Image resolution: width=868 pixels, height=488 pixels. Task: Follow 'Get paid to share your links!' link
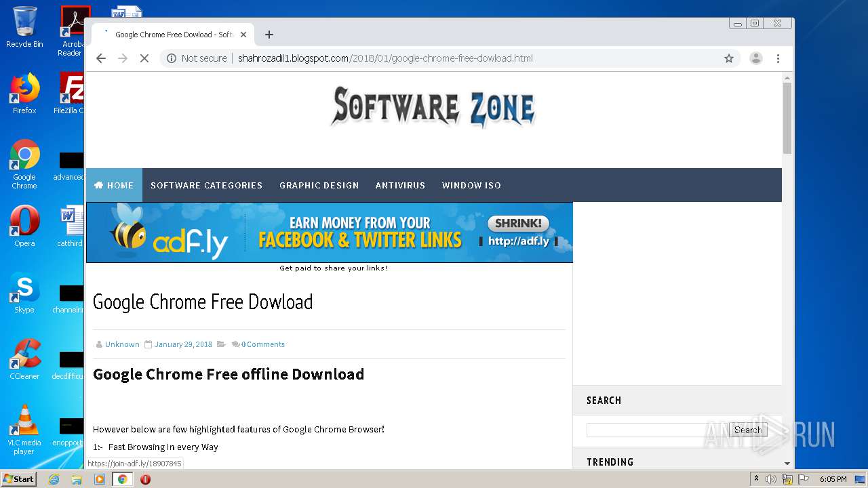tap(334, 268)
